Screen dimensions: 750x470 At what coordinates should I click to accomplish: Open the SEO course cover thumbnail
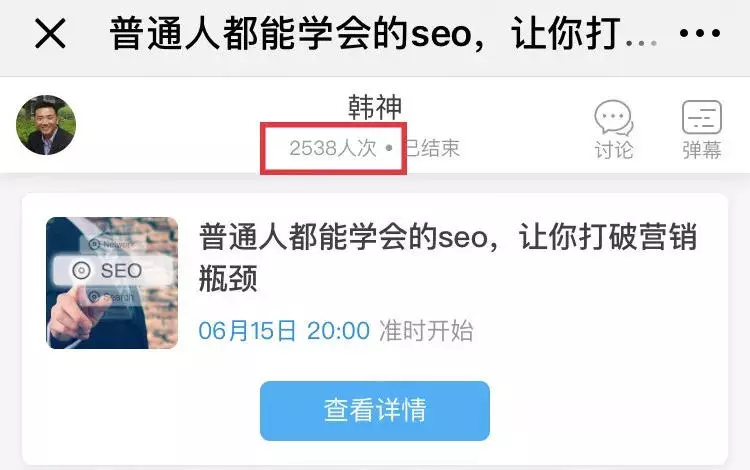[x=112, y=283]
